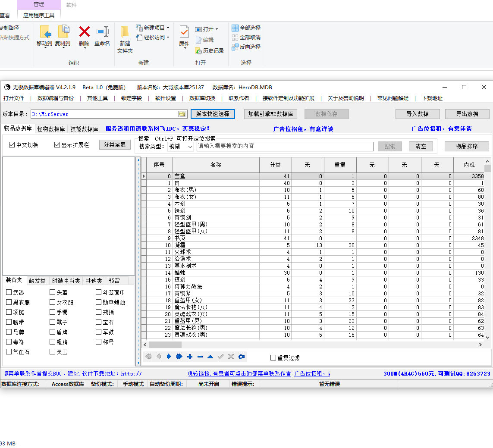Viewport: 493px width, 448px height.
Task: Click the Properties (属性) ribbon icon
Action: pyautogui.click(x=184, y=32)
